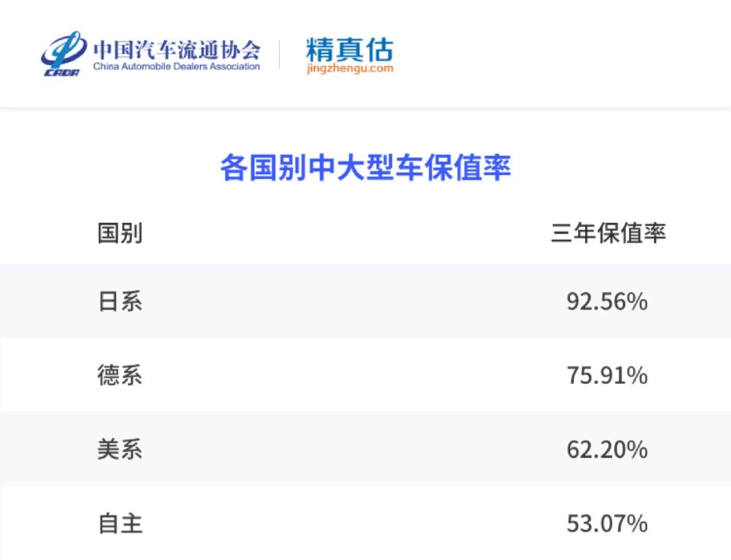The image size is (731, 560).
Task: Click the 75.91% value
Action: click(x=607, y=375)
